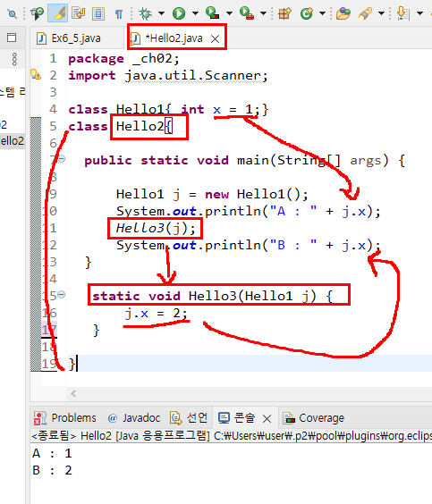Click the editor horizontal scroll left arrow

pos(73,393)
